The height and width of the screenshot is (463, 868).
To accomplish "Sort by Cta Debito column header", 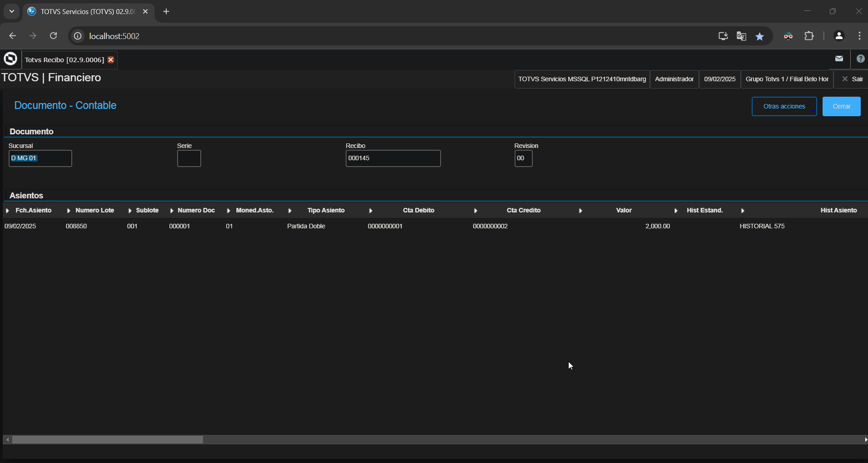I will coord(419,211).
